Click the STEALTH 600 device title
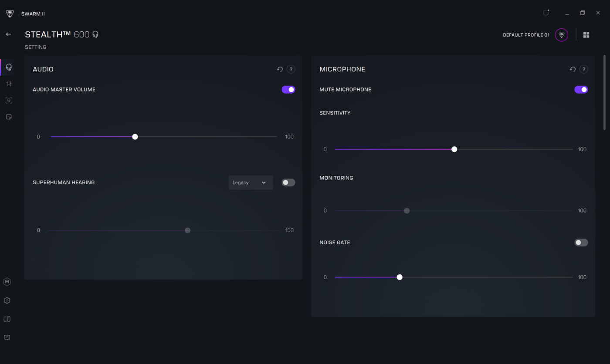610x364 pixels. (x=57, y=34)
